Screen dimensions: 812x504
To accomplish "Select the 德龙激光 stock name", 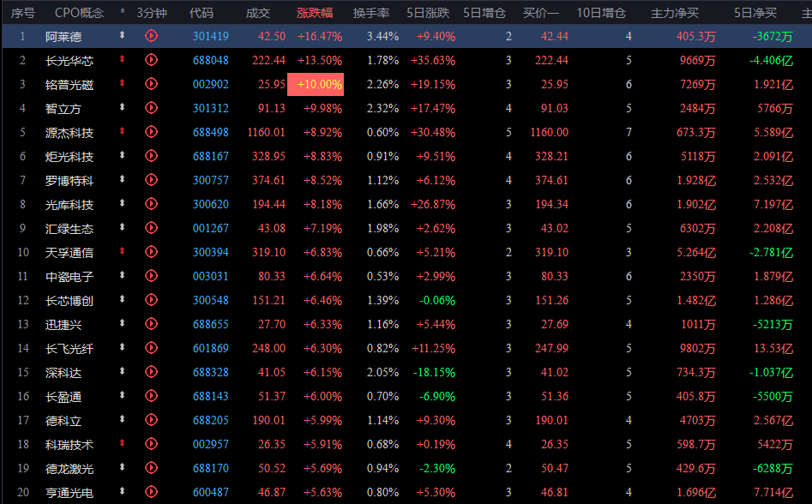I will [x=69, y=469].
